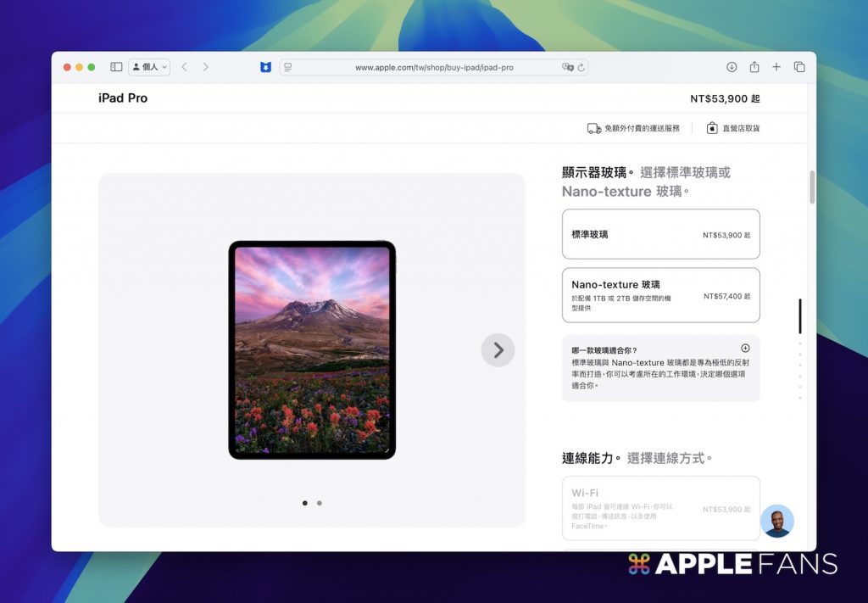Show the tab overview icon

tap(799, 67)
